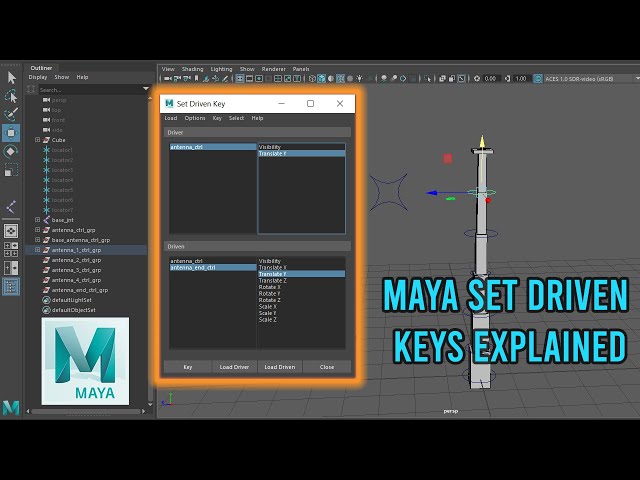Click the 2D Pan/Zoom icon
The height and width of the screenshot is (480, 640).
tap(216, 78)
